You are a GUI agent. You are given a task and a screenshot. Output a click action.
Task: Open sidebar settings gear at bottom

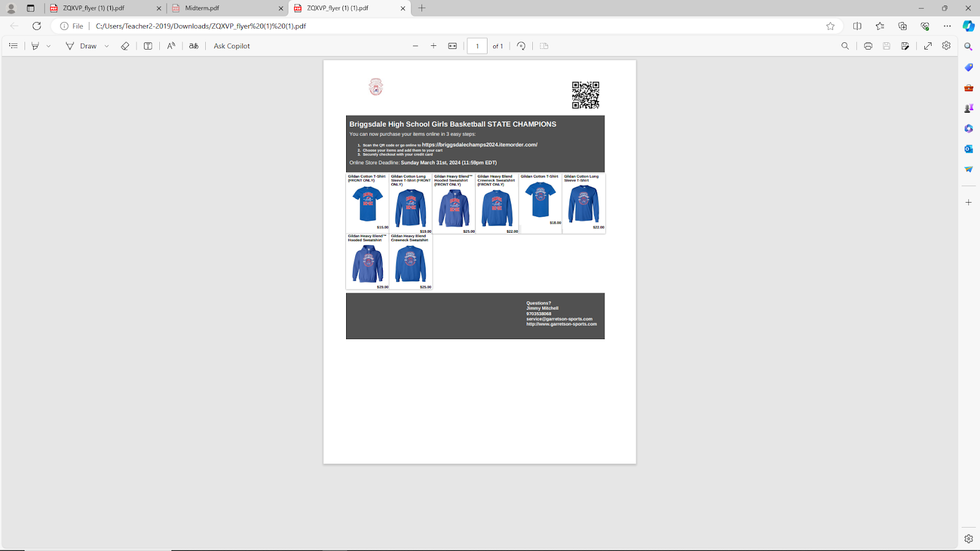[968, 539]
